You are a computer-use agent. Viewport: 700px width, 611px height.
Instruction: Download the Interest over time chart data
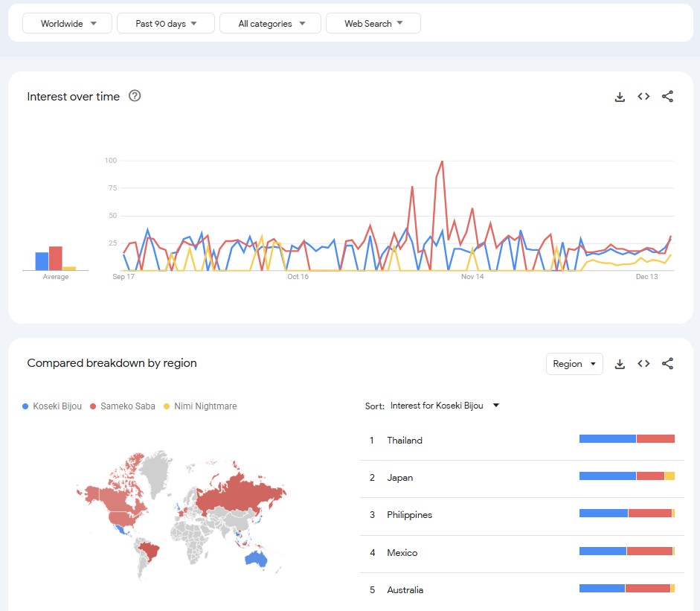coord(620,97)
